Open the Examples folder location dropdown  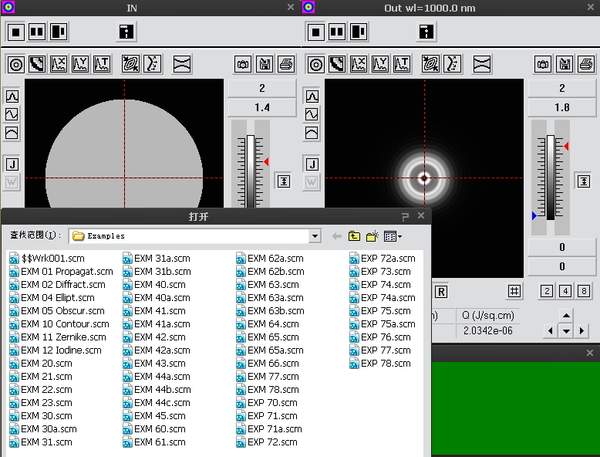tap(315, 237)
